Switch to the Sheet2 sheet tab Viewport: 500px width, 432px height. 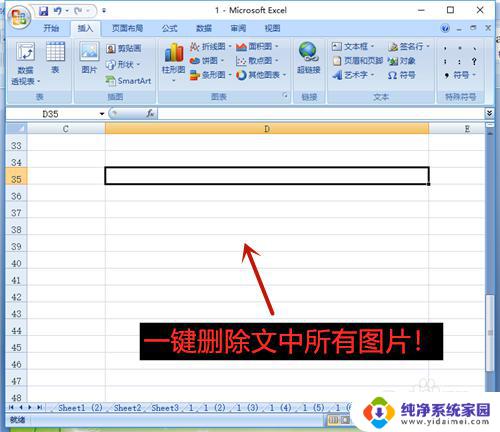tap(127, 408)
